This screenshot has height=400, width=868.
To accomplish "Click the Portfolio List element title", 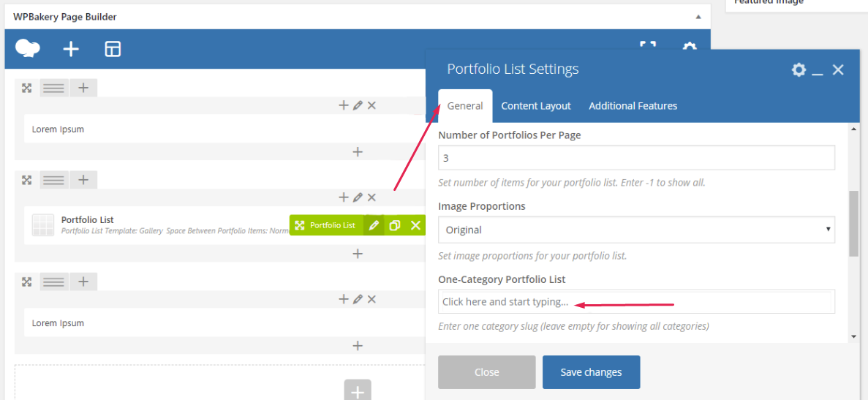I will [88, 220].
